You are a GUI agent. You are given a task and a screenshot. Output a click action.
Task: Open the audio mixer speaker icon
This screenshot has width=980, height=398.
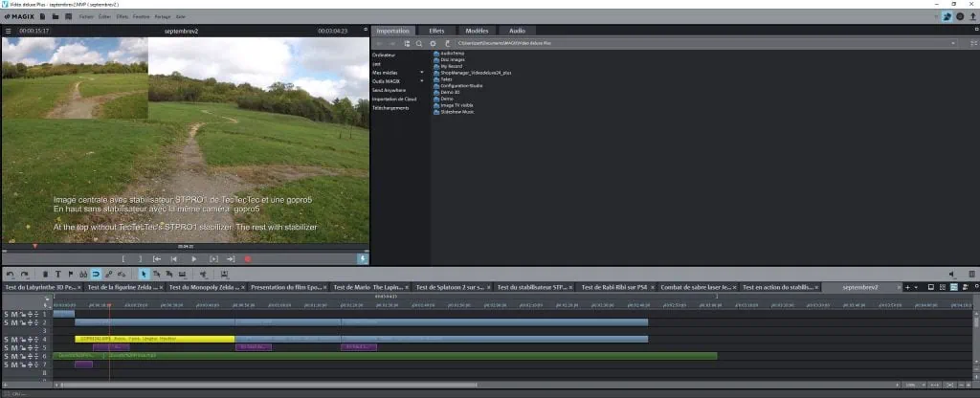[952, 275]
